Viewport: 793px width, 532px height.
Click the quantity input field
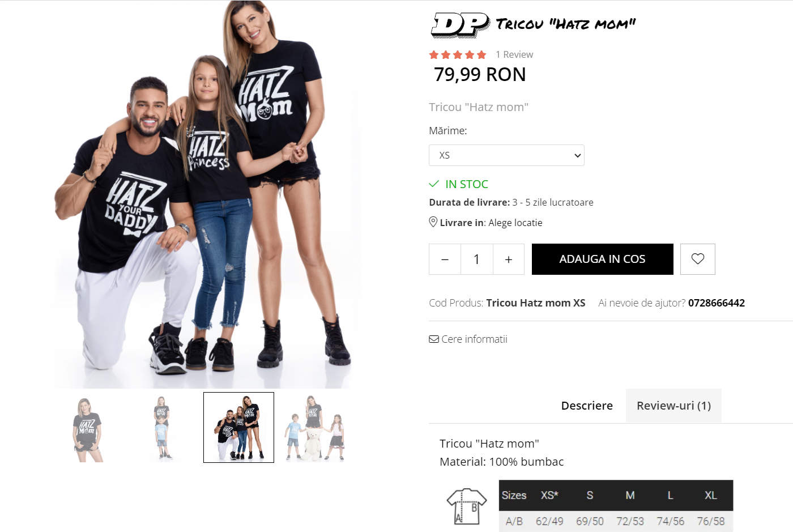coord(477,259)
